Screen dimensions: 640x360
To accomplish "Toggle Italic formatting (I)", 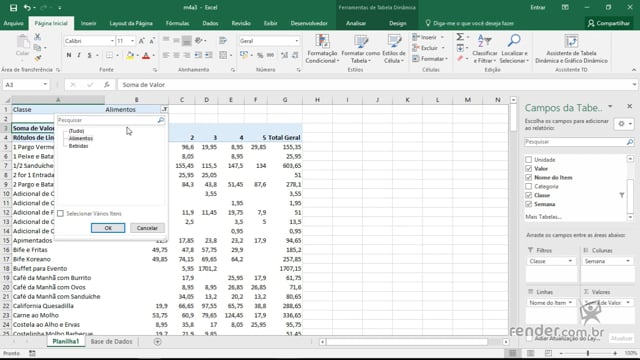I will (79, 55).
